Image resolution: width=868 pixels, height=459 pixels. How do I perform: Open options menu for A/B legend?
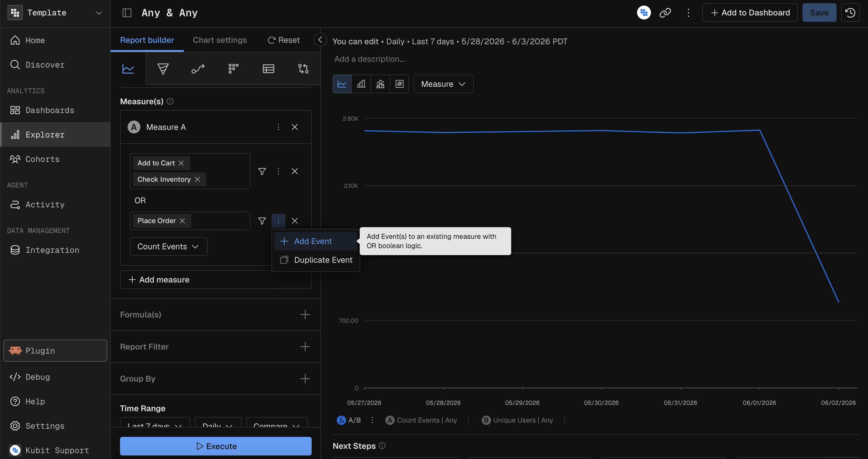click(372, 420)
